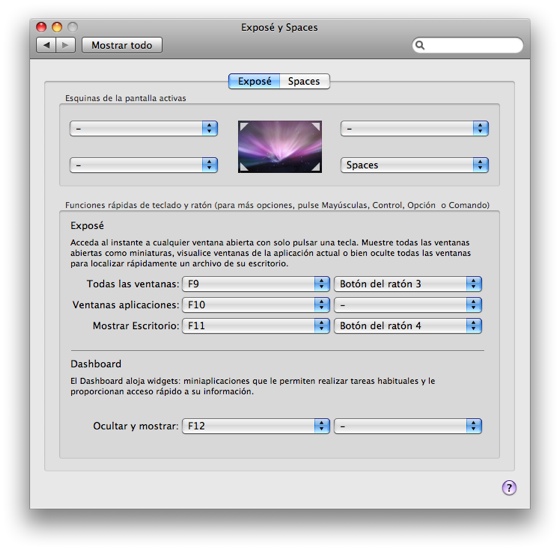Open the Mostrar Escritorio F11 dropdown

256,326
